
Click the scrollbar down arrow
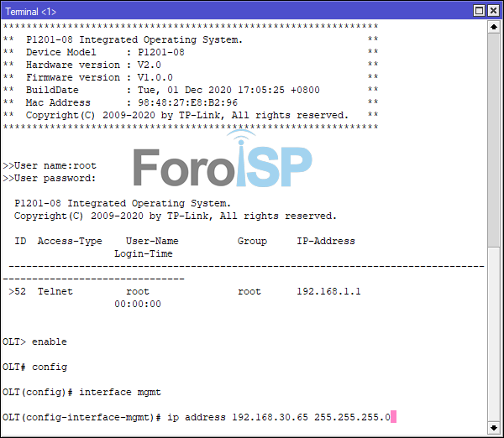[x=493, y=426]
